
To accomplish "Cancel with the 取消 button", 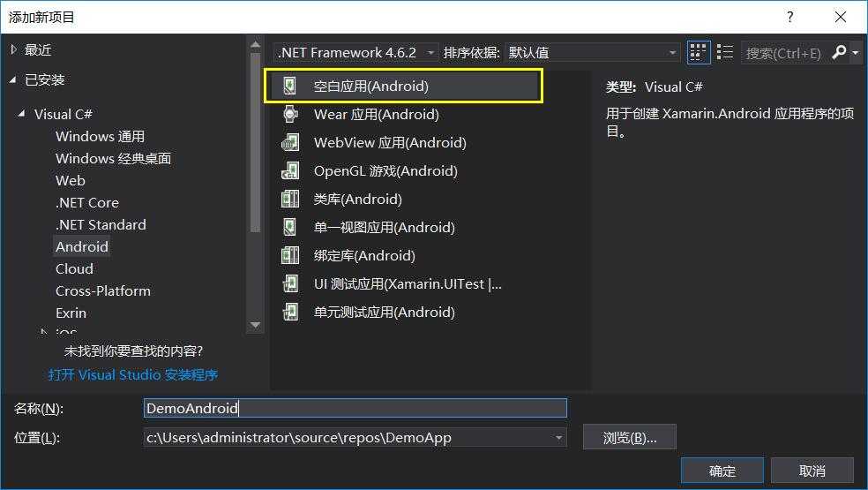I will click(x=812, y=471).
